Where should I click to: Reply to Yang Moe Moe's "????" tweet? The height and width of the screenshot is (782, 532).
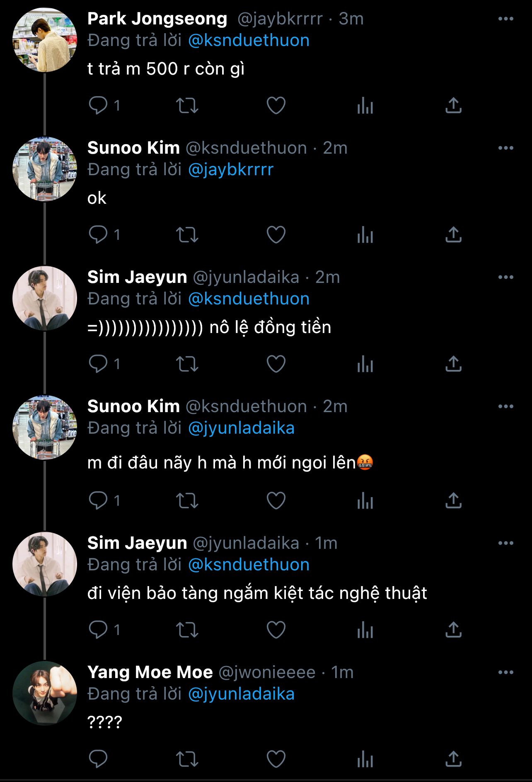[98, 759]
